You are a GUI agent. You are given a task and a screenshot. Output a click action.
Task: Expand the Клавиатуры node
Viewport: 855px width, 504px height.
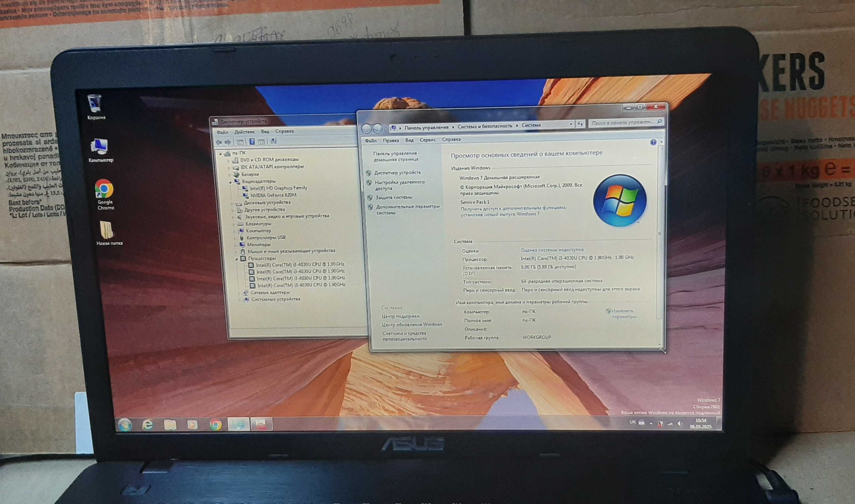[234, 224]
